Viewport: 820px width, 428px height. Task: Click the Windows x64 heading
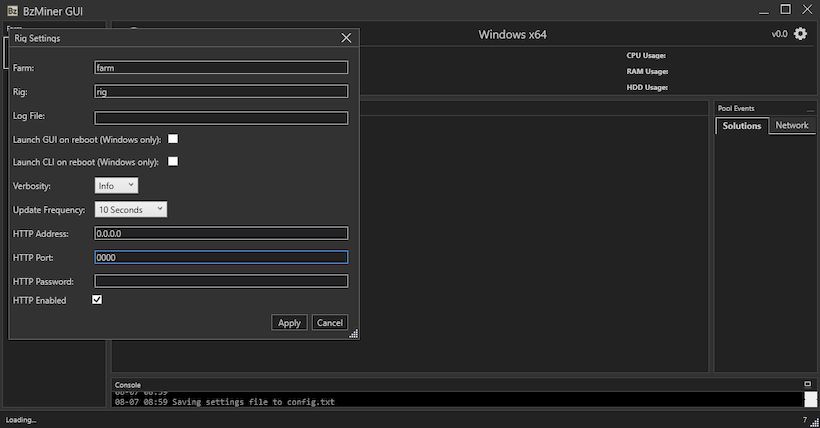pyautogui.click(x=512, y=35)
